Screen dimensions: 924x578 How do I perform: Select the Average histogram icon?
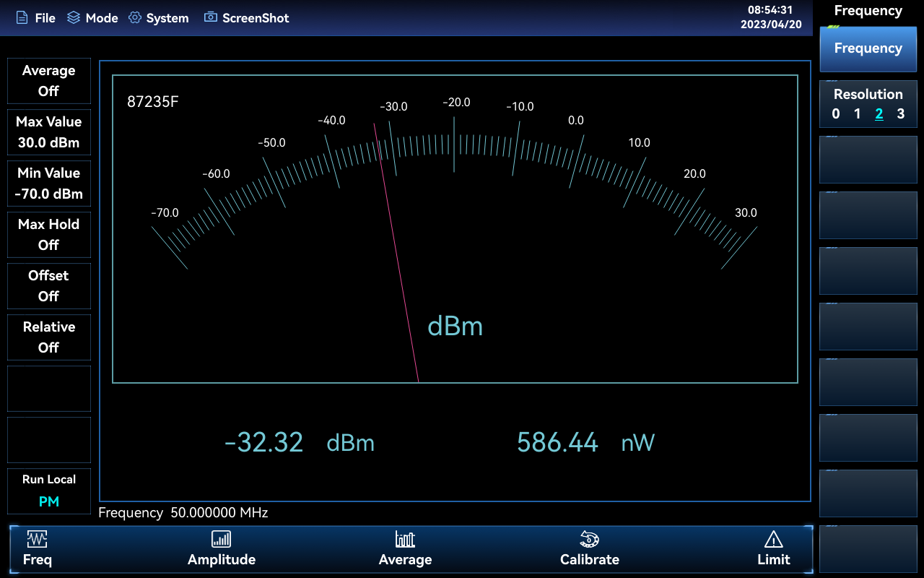405,539
